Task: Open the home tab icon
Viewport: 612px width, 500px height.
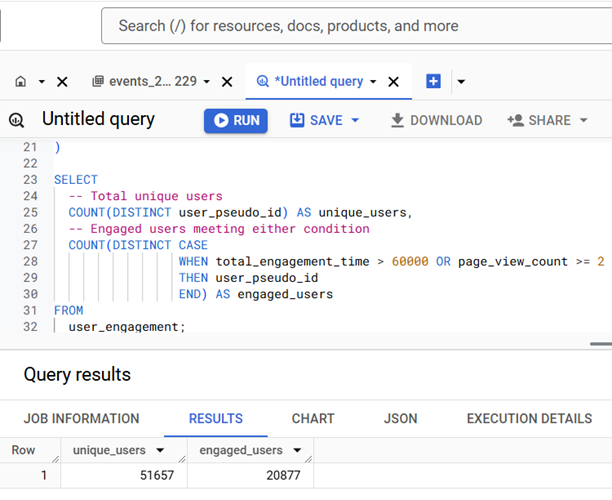Action: pyautogui.click(x=21, y=82)
